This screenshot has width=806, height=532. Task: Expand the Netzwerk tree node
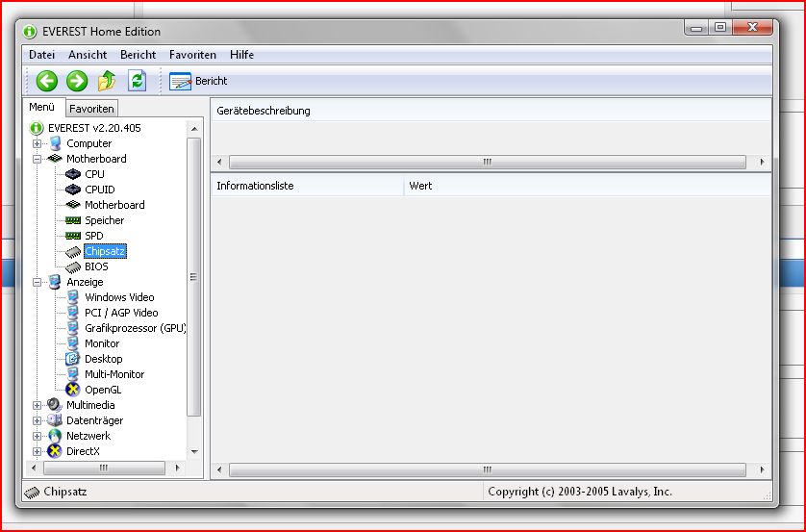click(37, 436)
